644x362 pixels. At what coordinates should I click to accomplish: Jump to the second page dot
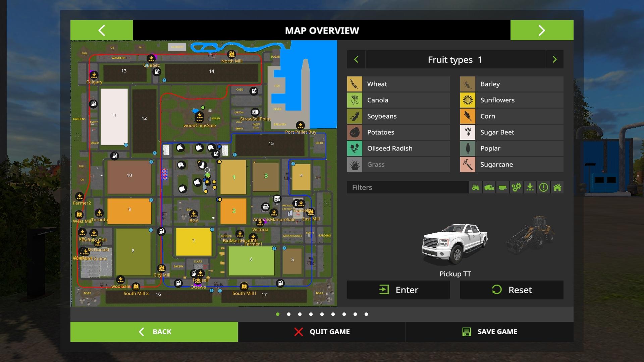point(289,314)
